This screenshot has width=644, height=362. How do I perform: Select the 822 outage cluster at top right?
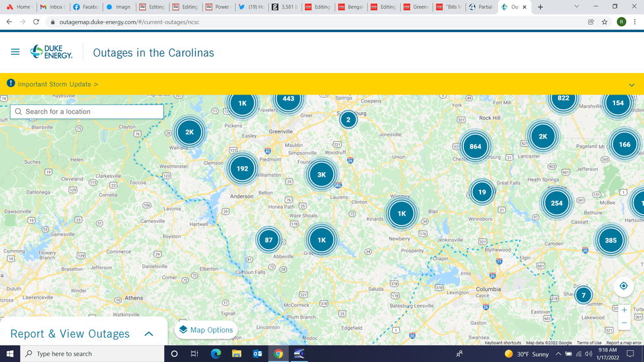pyautogui.click(x=564, y=99)
